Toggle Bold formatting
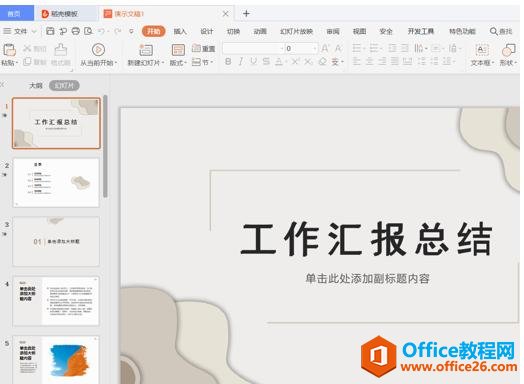524x384 pixels. (228, 61)
